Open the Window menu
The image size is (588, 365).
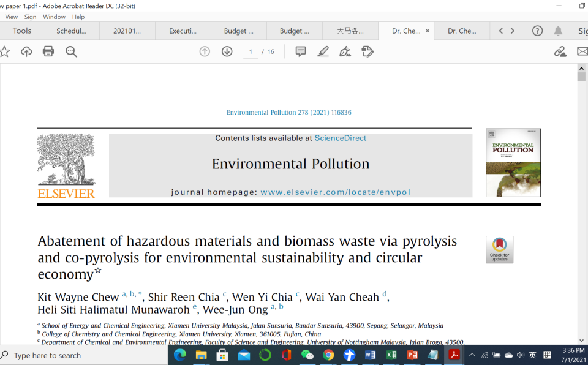tap(54, 17)
